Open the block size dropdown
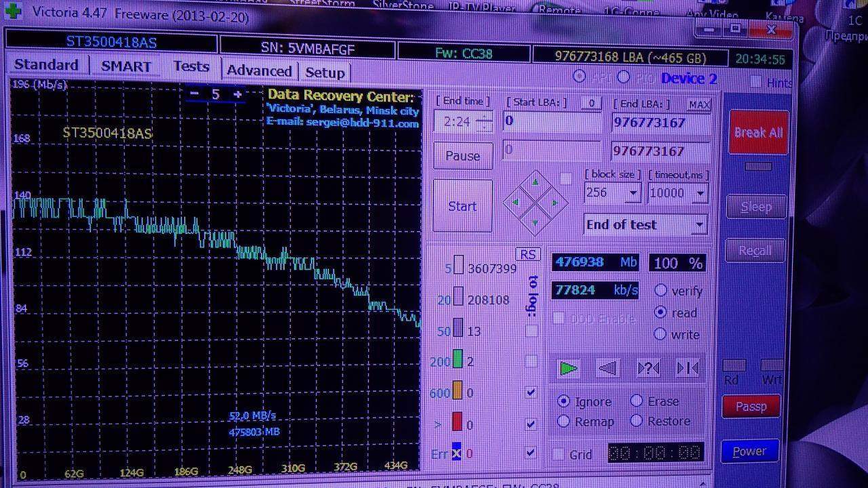Image resolution: width=868 pixels, height=488 pixels. pyautogui.click(x=633, y=193)
